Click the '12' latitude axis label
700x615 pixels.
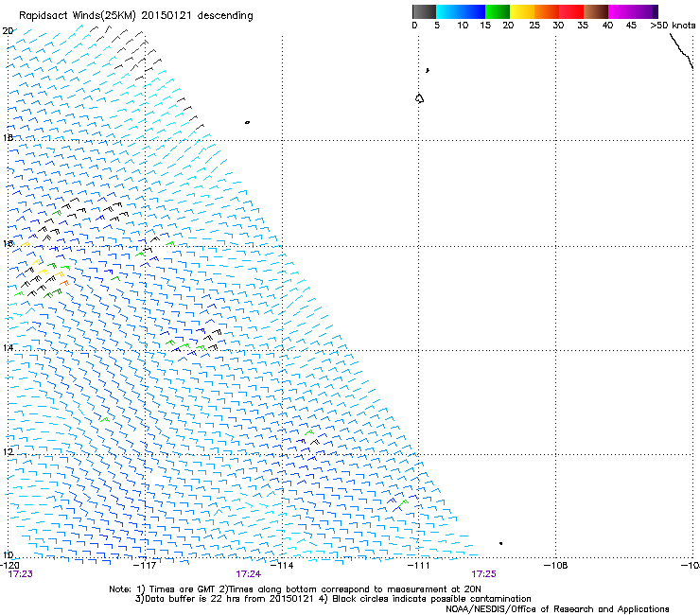pos(8,451)
